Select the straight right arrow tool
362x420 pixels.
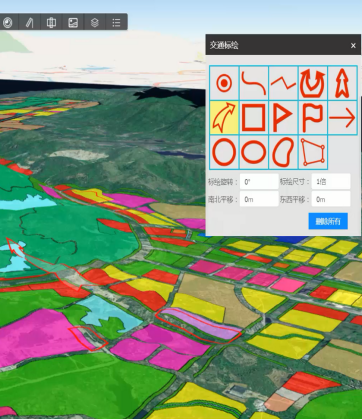click(342, 118)
